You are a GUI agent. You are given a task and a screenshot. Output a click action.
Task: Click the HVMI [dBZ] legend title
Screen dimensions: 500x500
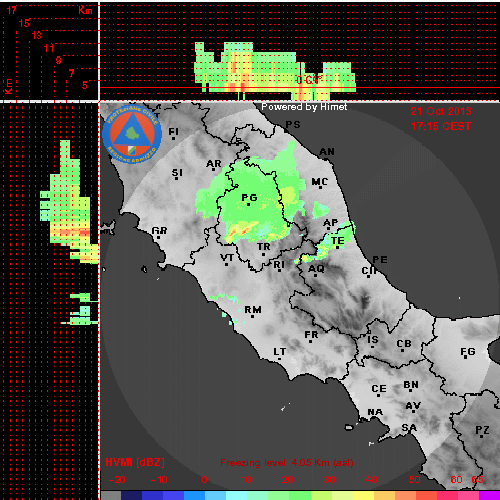135,462
